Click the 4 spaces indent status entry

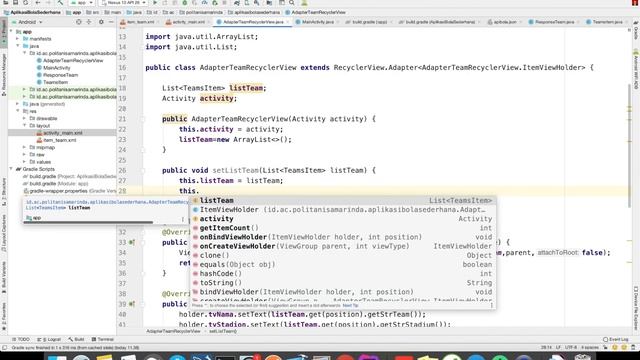(589, 348)
